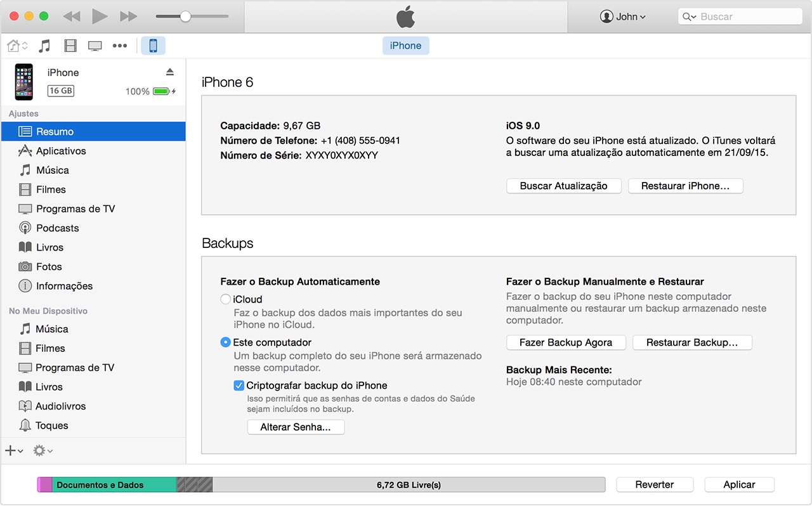This screenshot has width=812, height=506.
Task: Open the John account dropdown
Action: point(623,17)
